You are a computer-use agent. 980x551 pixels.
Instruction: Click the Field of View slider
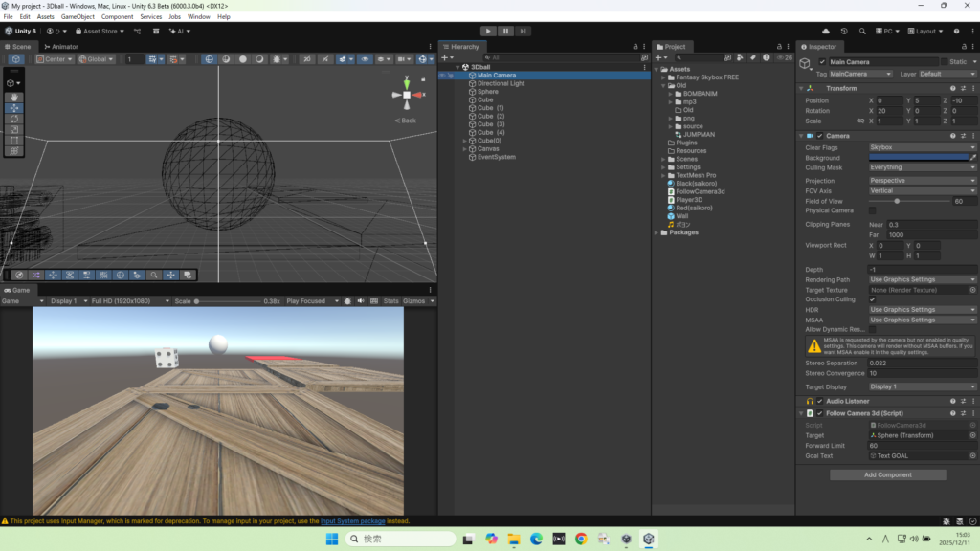(x=897, y=201)
